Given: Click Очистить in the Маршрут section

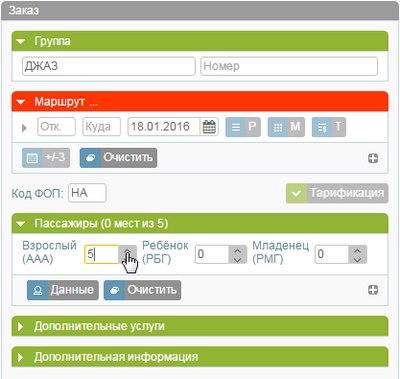Looking at the screenshot, I should (118, 158).
